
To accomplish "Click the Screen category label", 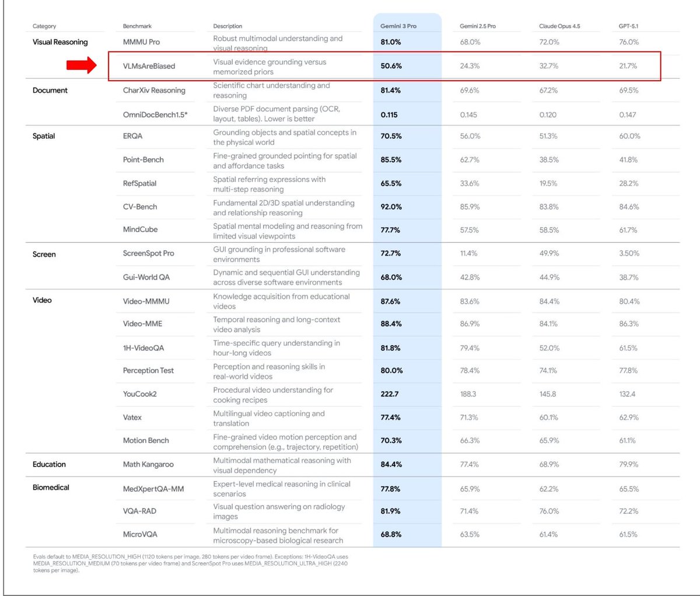I will pyautogui.click(x=44, y=255).
